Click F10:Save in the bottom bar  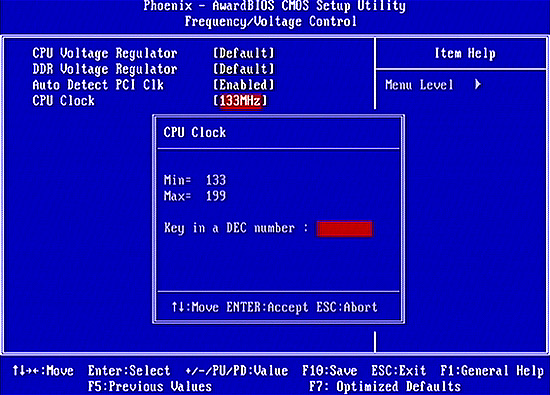pyautogui.click(x=330, y=371)
